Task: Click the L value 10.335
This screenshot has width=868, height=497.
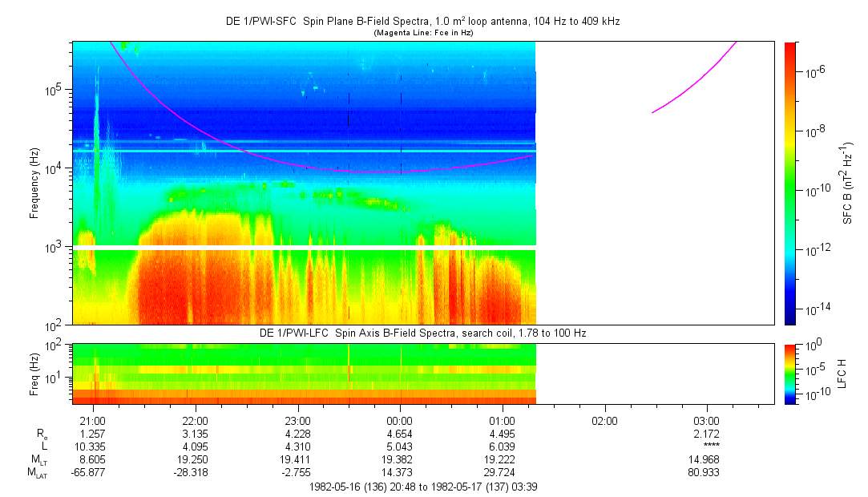Action: (94, 446)
